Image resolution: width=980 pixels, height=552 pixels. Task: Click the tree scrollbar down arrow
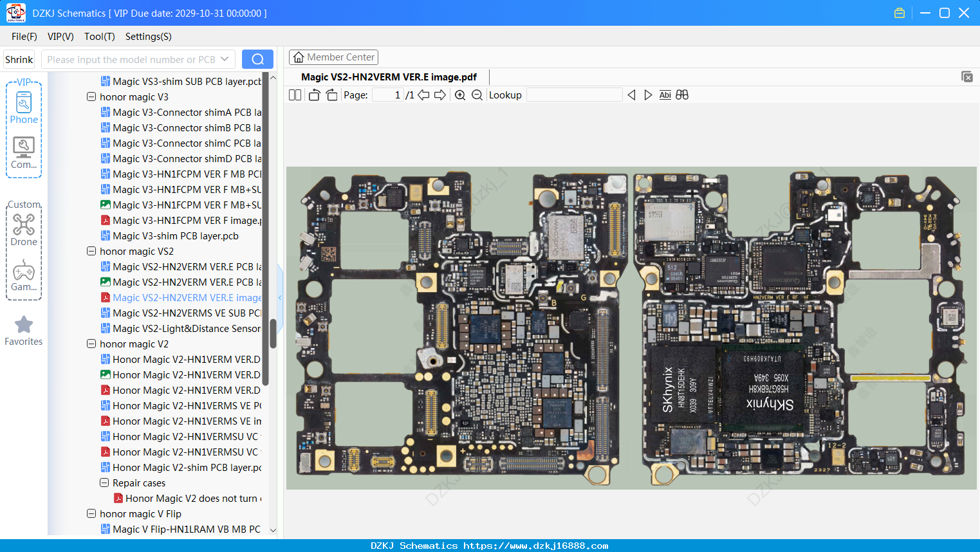pos(273,531)
